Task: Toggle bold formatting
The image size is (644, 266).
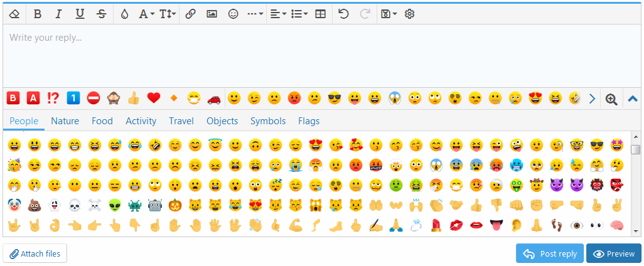Action: 38,13
